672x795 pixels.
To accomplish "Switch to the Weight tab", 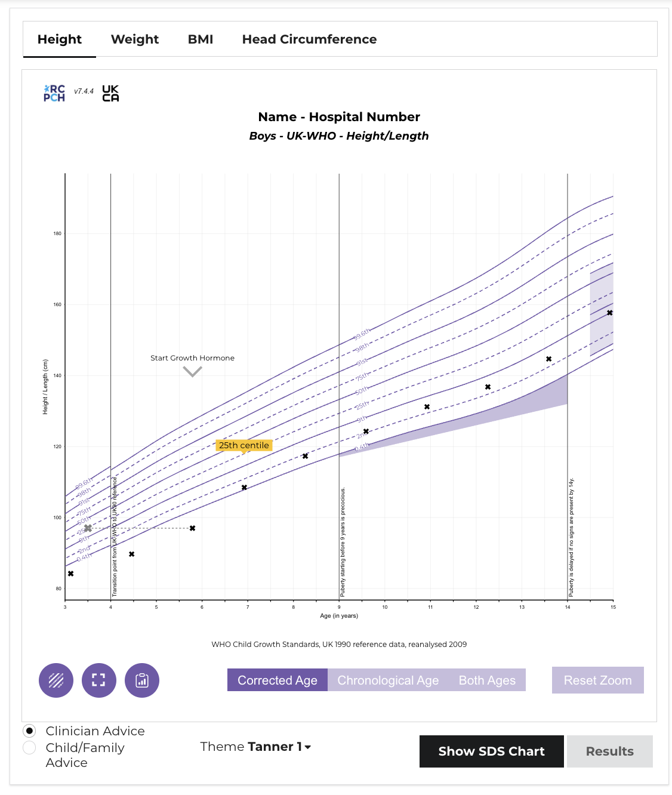I will [134, 39].
